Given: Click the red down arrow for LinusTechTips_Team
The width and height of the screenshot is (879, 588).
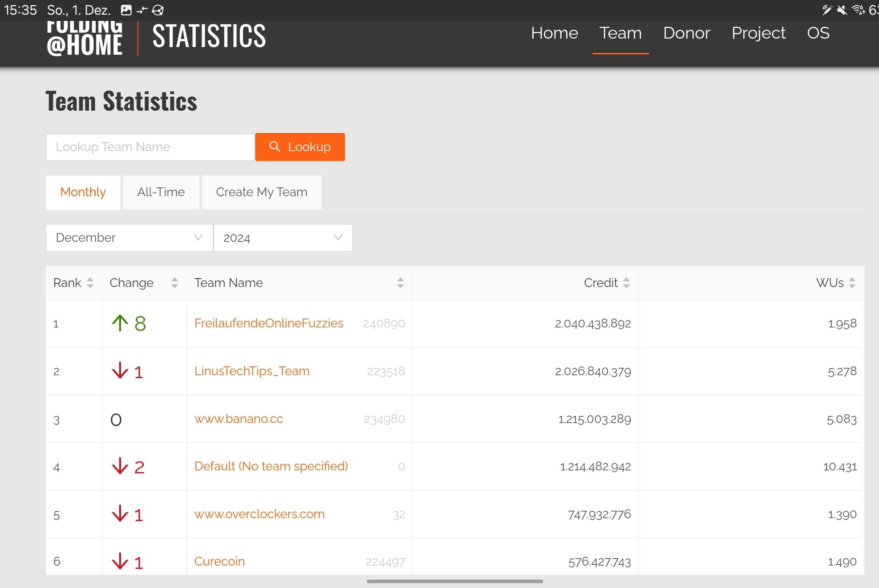Looking at the screenshot, I should (x=120, y=370).
